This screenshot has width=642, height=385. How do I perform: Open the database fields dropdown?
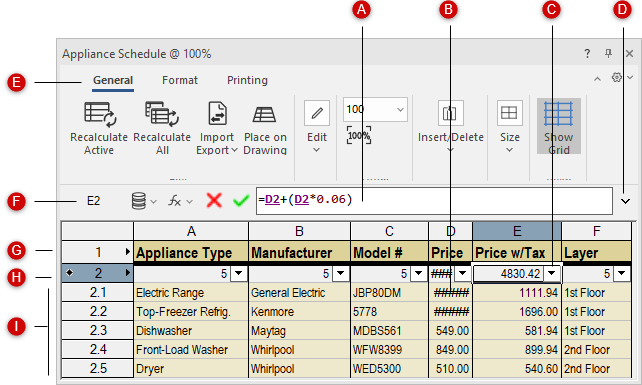[x=144, y=201]
